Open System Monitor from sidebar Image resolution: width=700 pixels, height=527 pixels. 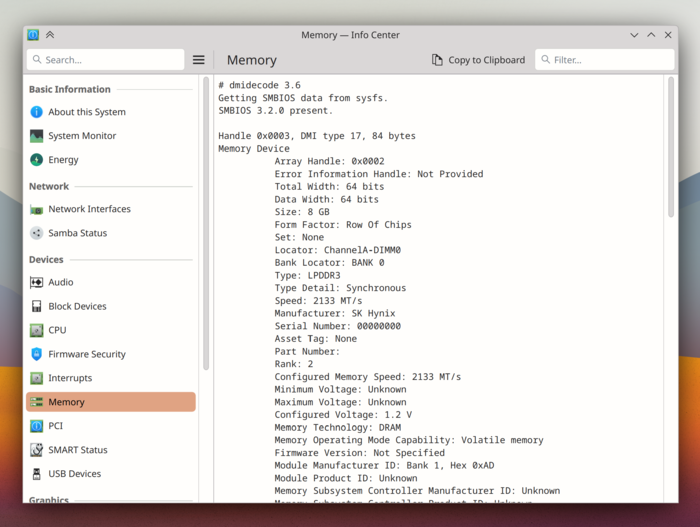[x=82, y=136]
